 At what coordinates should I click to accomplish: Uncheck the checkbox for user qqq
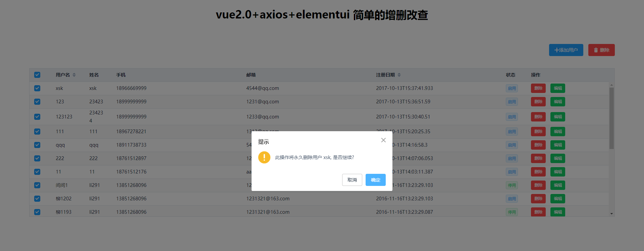pyautogui.click(x=37, y=145)
